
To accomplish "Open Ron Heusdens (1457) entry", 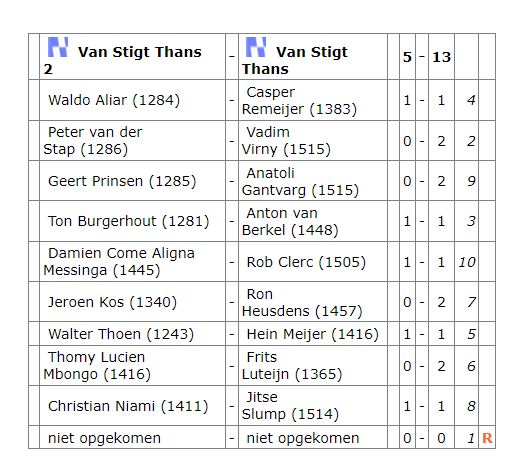I will [302, 303].
